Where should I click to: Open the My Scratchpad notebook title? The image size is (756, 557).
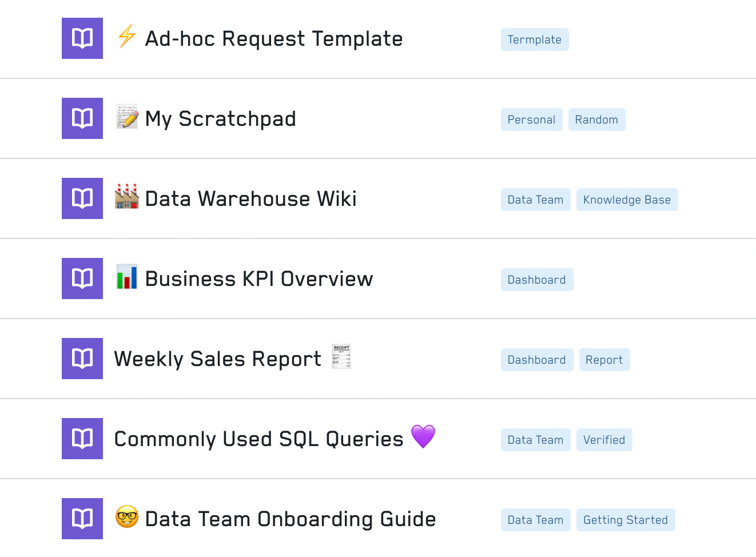coord(220,119)
